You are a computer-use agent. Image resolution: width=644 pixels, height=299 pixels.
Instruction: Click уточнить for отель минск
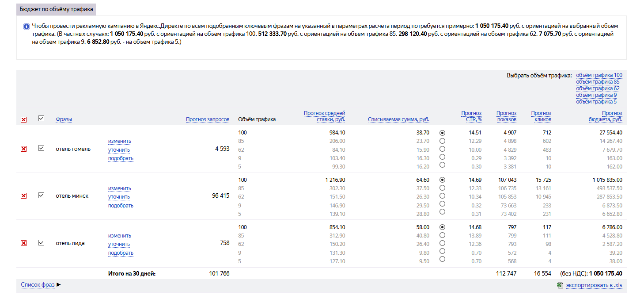tap(119, 197)
